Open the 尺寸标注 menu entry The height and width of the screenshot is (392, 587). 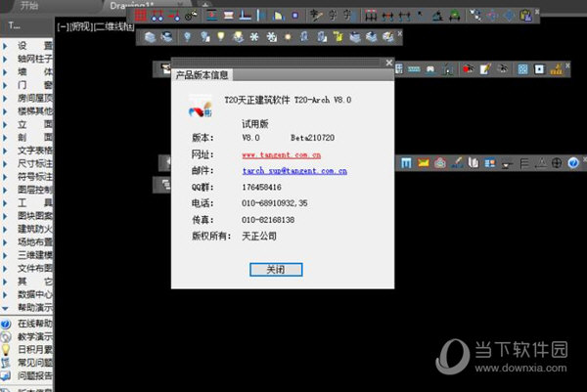pos(34,164)
